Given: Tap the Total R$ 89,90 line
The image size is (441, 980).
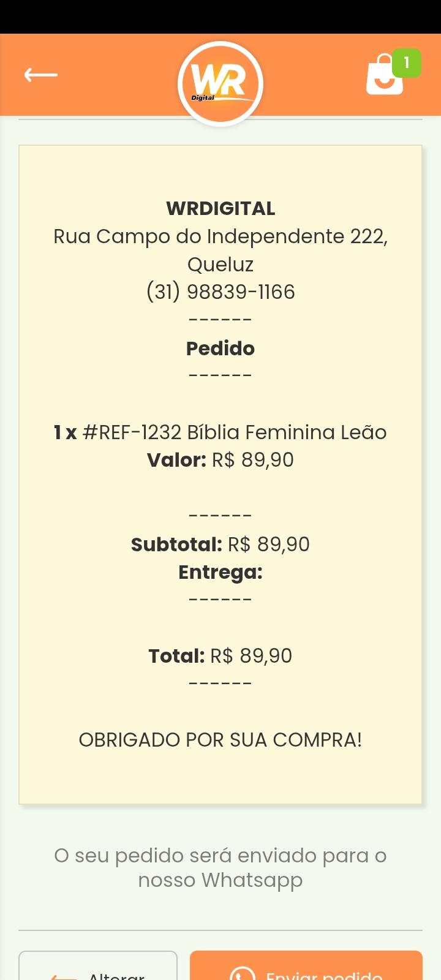Looking at the screenshot, I should pyautogui.click(x=221, y=656).
